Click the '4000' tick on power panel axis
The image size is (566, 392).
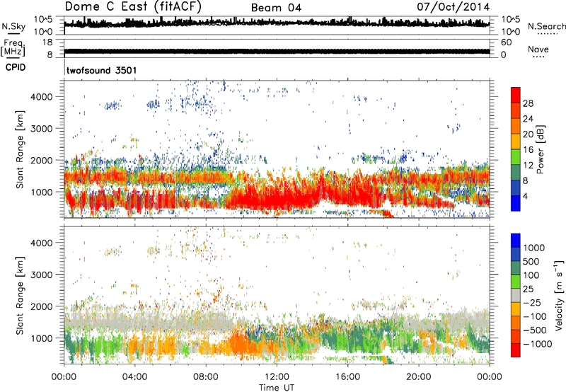tap(42, 97)
